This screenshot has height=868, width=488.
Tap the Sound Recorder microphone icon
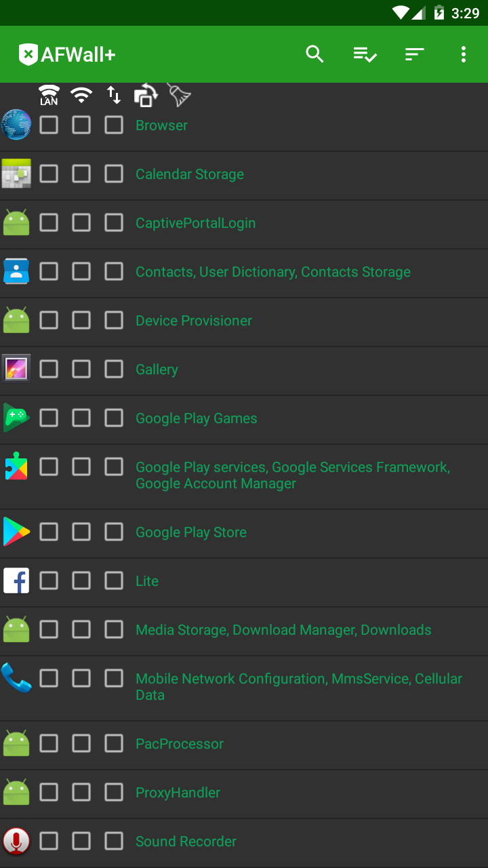click(x=16, y=841)
